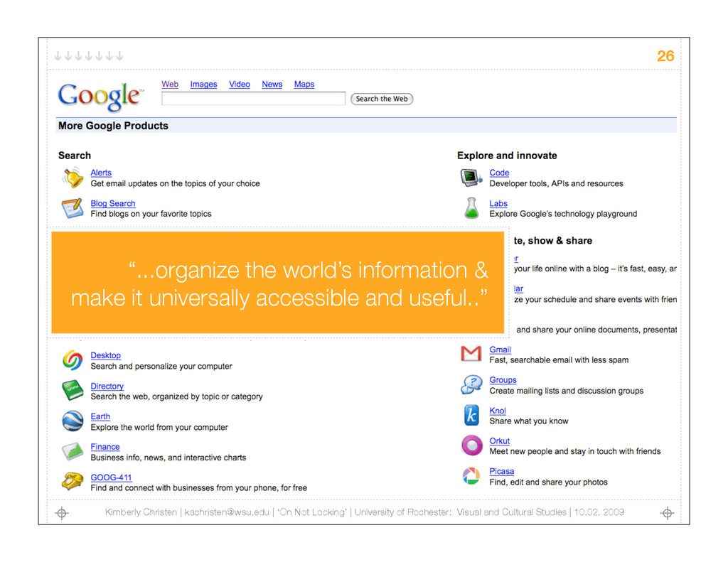Click text 'Find, edit and share your photos'
Image resolution: width=728 pixels, height=562 pixels.
(548, 482)
